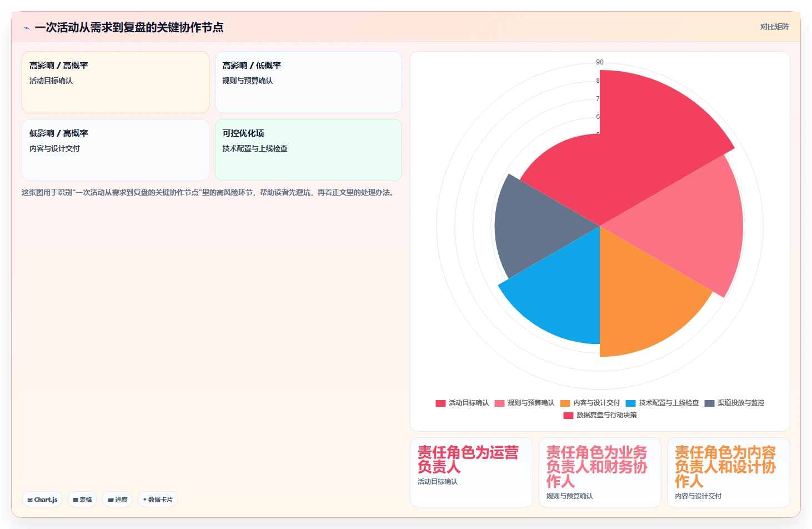Click the 进度 tag chip
The width and height of the screenshot is (812, 529).
tap(117, 500)
